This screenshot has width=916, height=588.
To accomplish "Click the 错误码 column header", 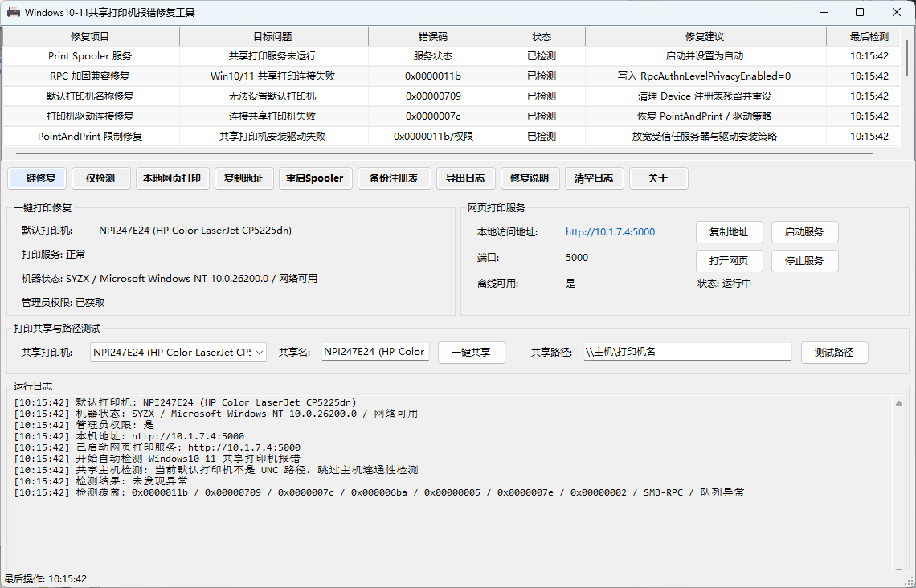I will tap(433, 36).
